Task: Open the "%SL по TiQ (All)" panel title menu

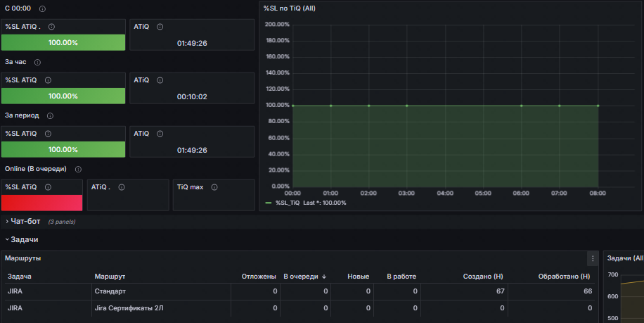Action: click(x=290, y=8)
